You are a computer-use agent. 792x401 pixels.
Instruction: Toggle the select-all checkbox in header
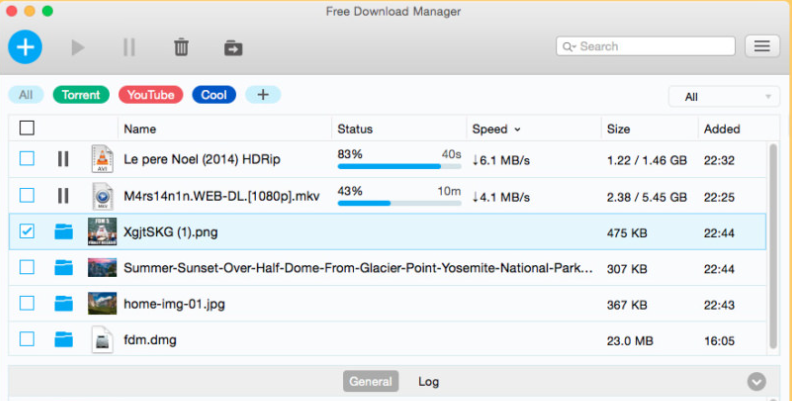click(x=27, y=128)
